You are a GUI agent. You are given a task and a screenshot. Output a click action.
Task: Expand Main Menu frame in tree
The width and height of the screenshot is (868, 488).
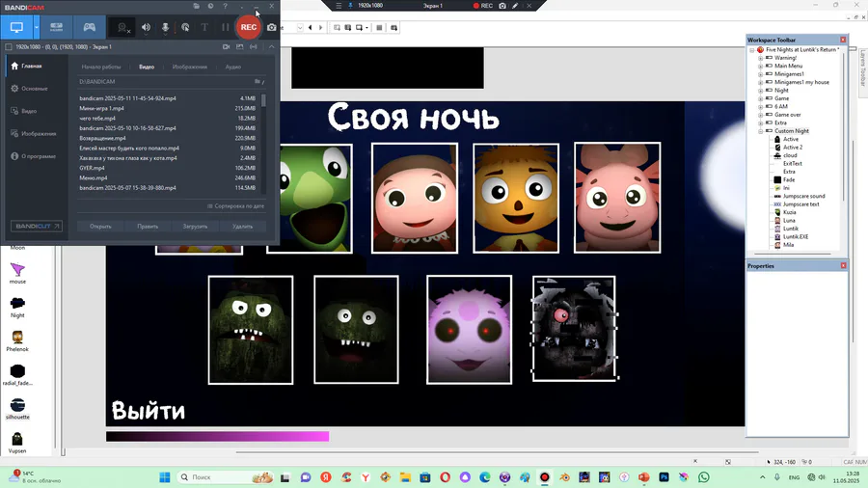point(761,66)
